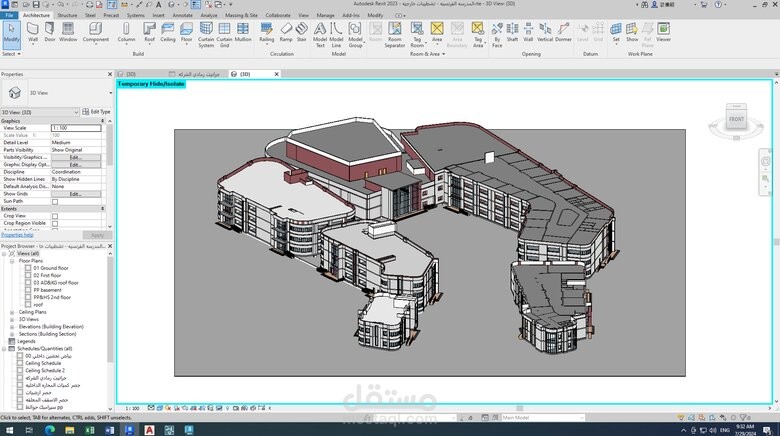Select the Shaft opening tool

pos(512,32)
